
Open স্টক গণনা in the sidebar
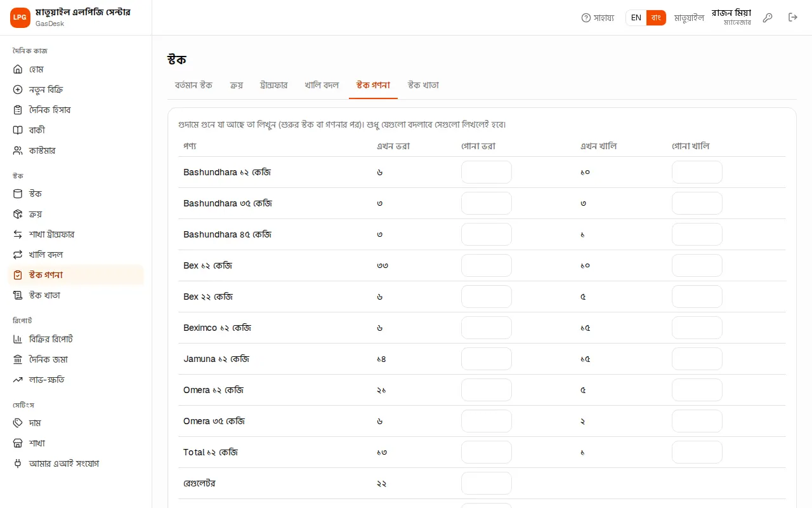pos(75,275)
